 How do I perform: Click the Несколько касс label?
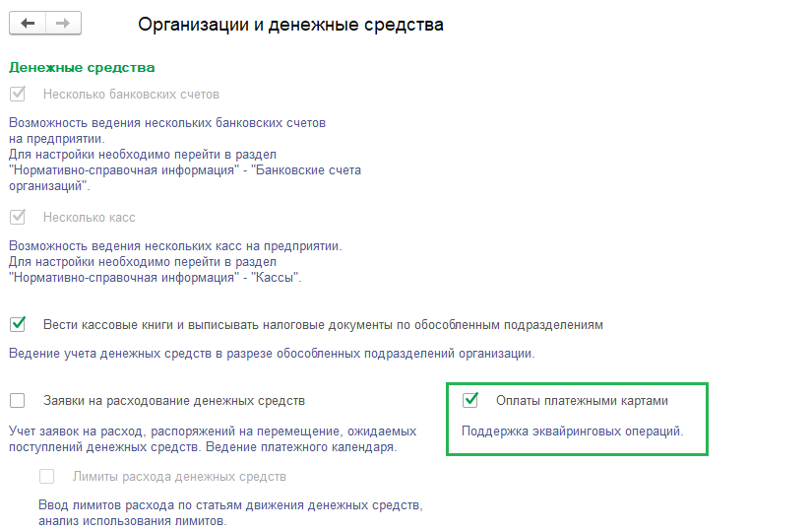(x=89, y=218)
